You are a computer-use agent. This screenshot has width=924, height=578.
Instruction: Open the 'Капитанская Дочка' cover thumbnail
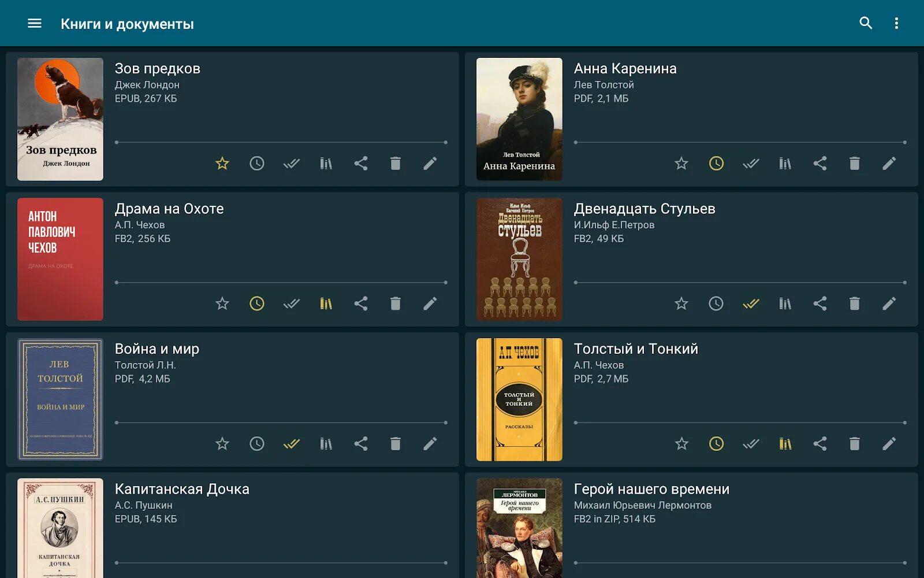click(60, 528)
